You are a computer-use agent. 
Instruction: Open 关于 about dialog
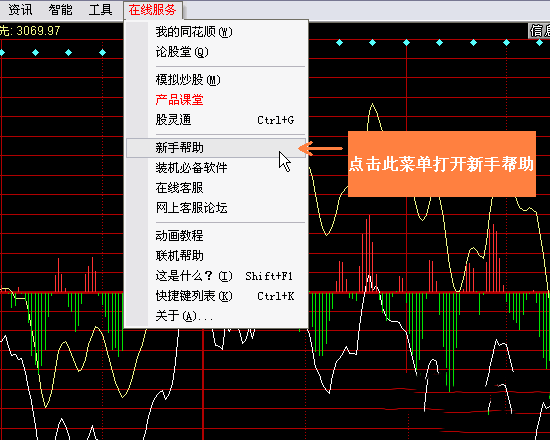coord(216,316)
